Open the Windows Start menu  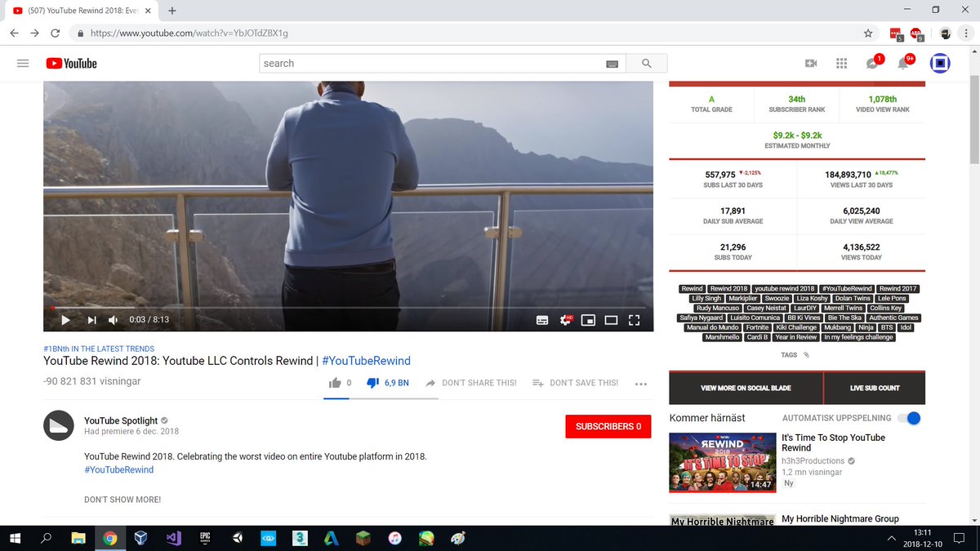click(16, 538)
